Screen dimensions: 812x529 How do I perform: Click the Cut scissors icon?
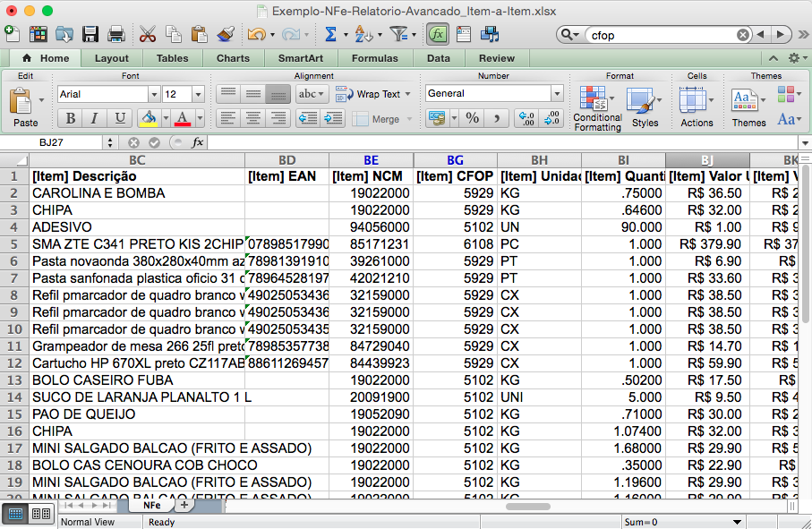[x=148, y=34]
